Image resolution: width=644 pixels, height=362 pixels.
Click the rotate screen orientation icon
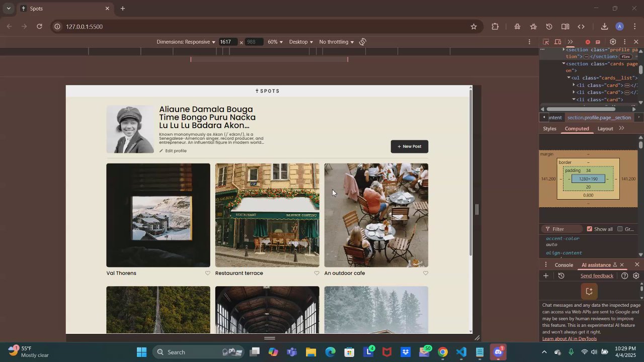(x=362, y=42)
